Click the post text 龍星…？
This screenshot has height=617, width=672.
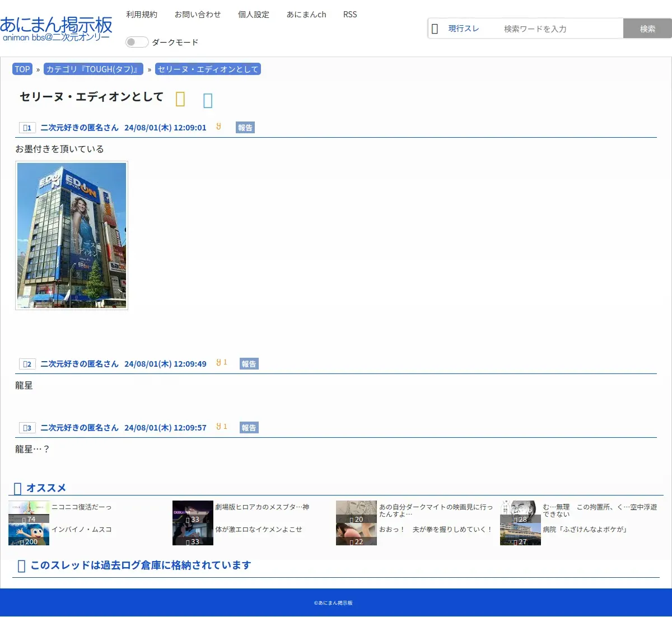[32, 449]
